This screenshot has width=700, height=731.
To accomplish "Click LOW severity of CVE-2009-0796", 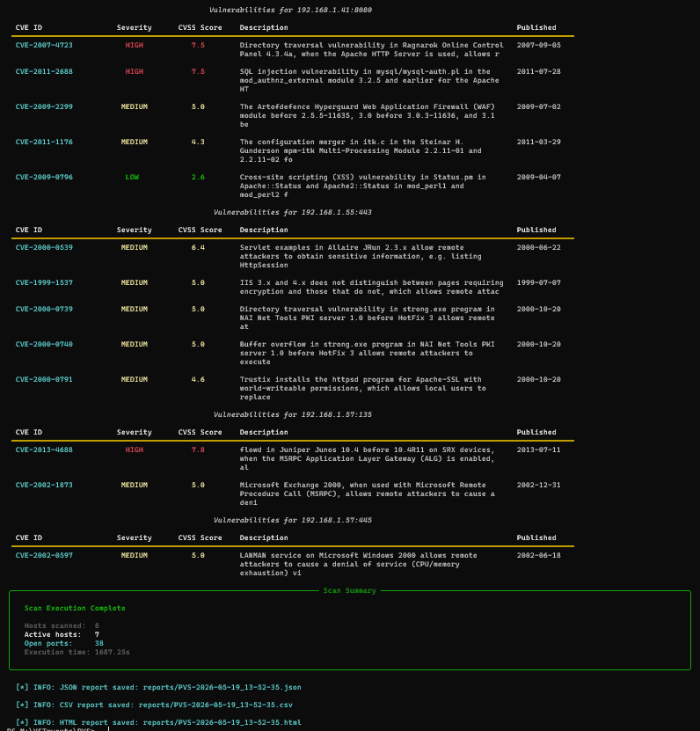I will (132, 177).
